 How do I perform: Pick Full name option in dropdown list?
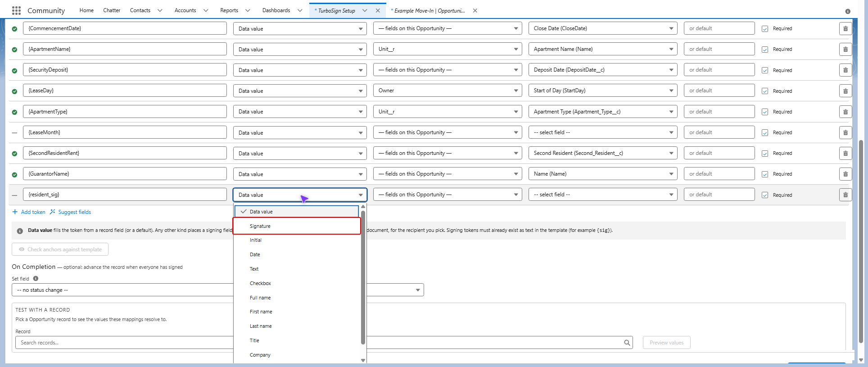297,298
